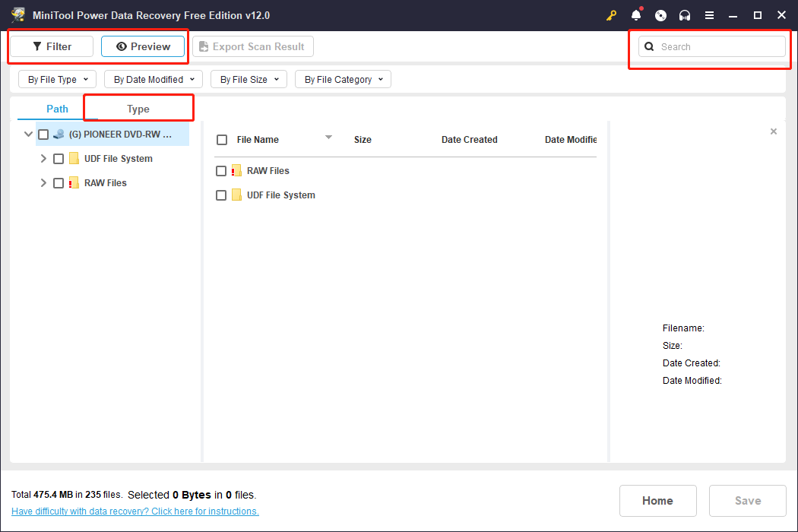This screenshot has width=798, height=532.
Task: Click RAW Files folder icon in file list
Action: pyautogui.click(x=236, y=170)
